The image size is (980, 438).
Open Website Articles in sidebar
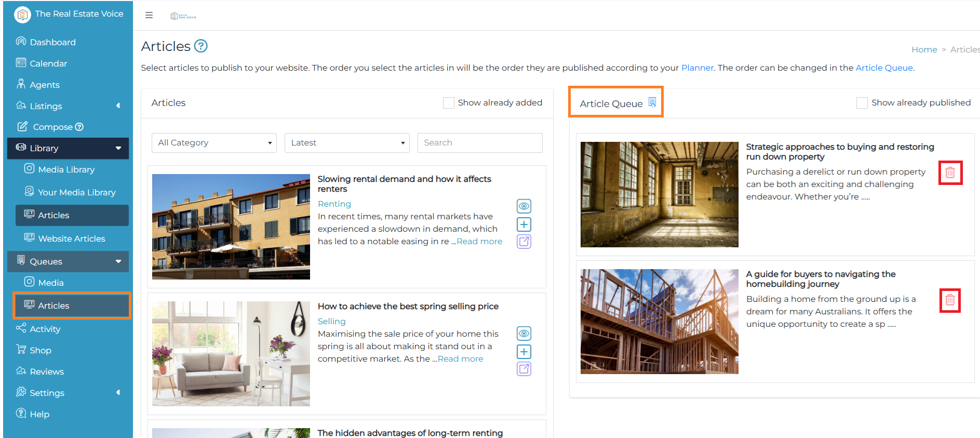pos(72,238)
